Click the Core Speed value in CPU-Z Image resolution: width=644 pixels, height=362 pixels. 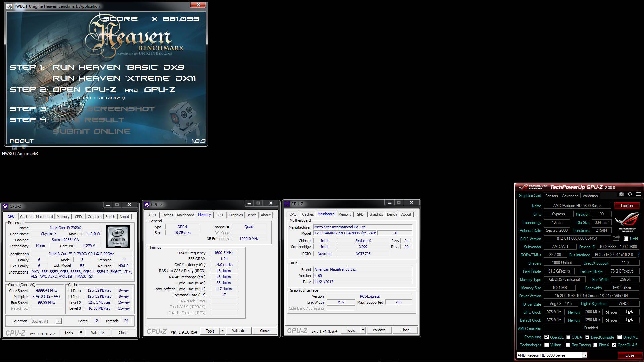click(46, 290)
